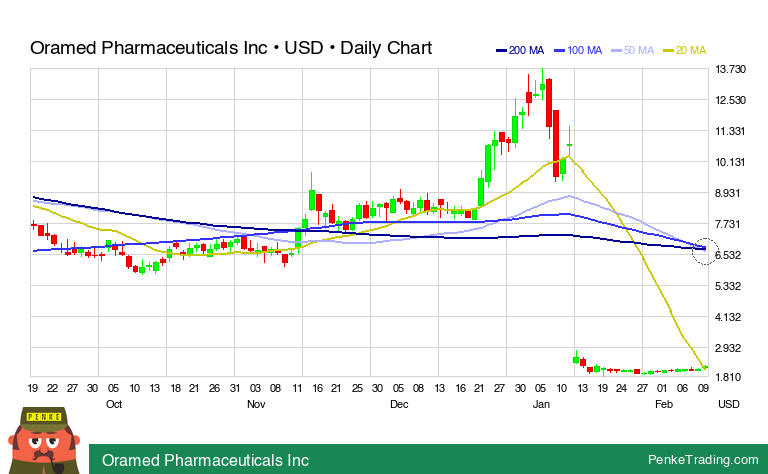The height and width of the screenshot is (474, 768).
Task: Click the 1.810 price axis label
Action: (x=728, y=377)
